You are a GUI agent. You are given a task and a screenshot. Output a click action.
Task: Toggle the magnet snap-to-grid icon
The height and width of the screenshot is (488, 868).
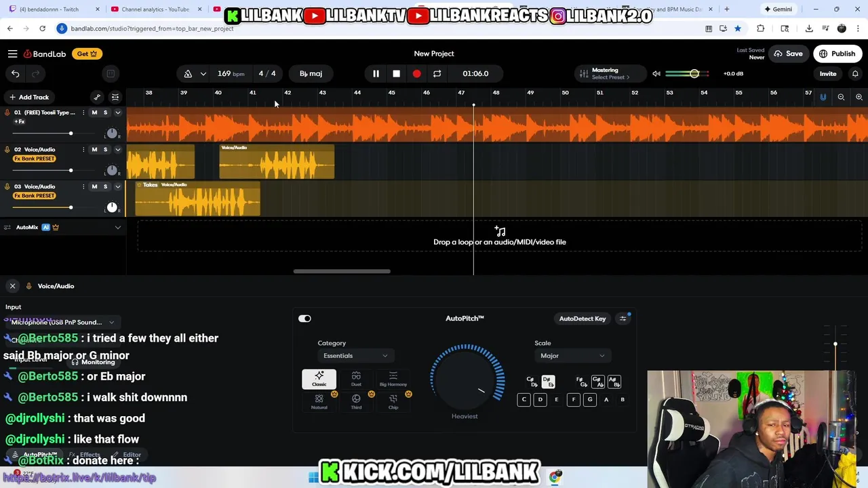coord(823,97)
